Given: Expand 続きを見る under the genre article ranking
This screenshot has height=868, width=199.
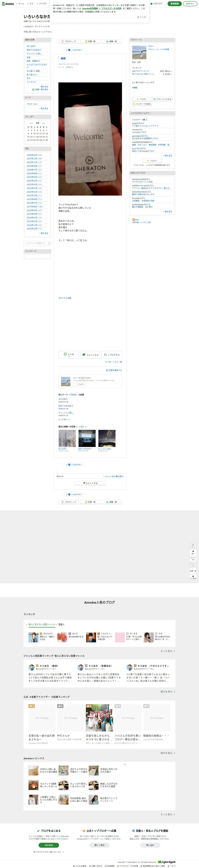Looking at the screenshot, I should click(168, 692).
